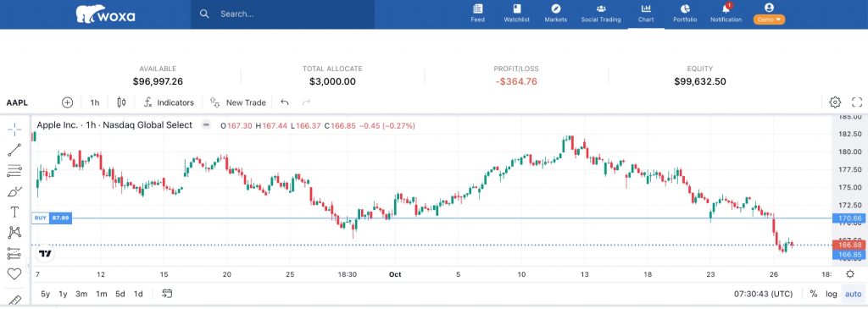Click the Available balance $96,997.26
Screen dimensions: 868x309
click(158, 82)
